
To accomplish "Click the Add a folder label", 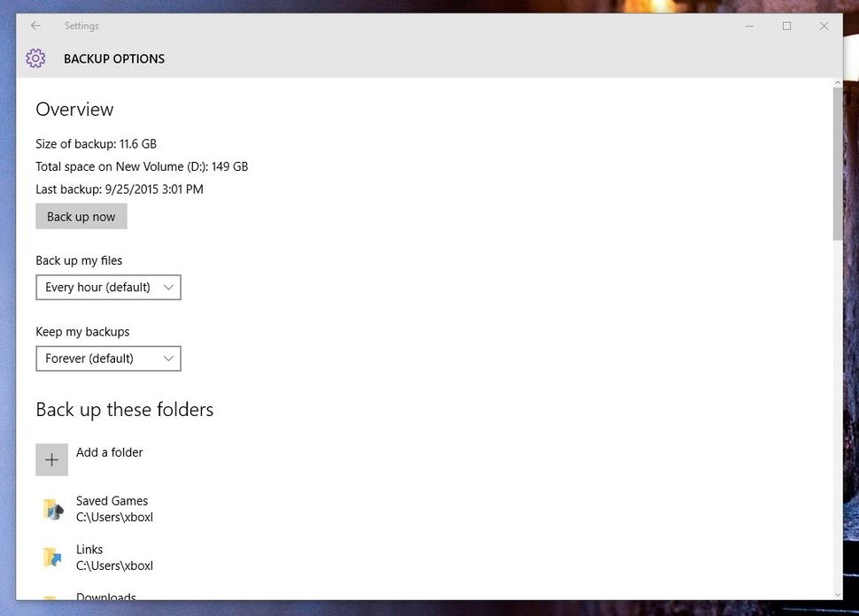I will pos(110,452).
